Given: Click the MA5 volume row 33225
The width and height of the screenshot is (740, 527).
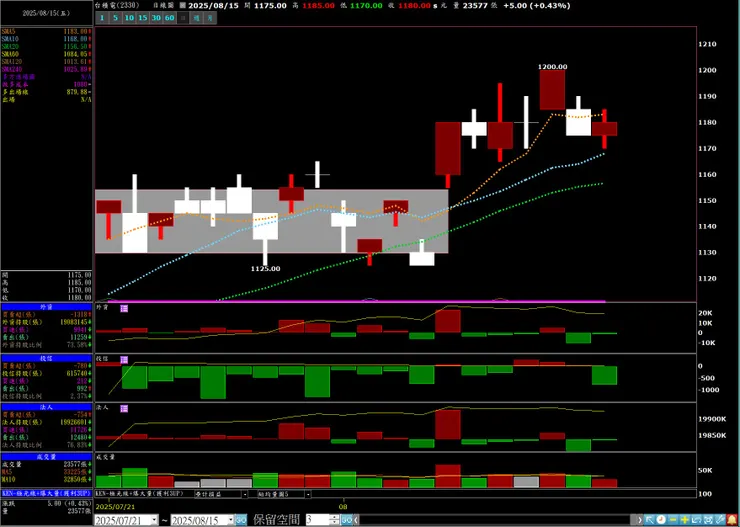Looking at the screenshot, I should (x=46, y=472).
